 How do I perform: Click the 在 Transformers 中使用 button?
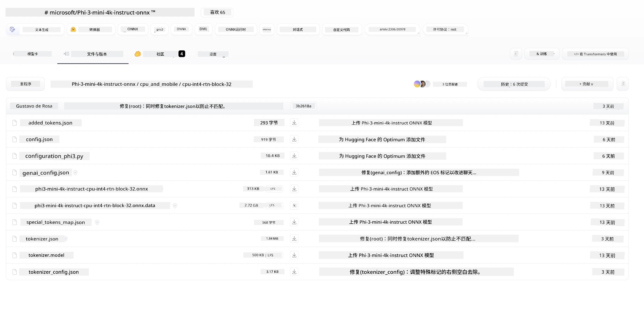point(595,54)
